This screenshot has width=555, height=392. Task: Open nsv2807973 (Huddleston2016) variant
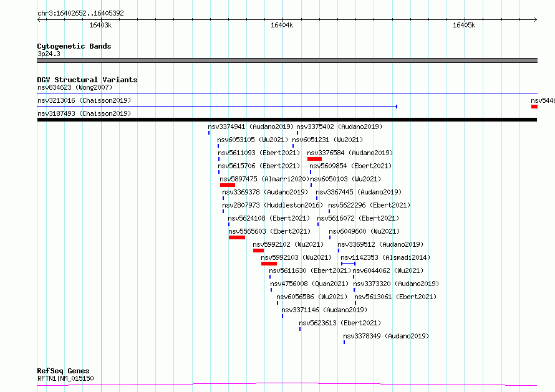(x=273, y=205)
